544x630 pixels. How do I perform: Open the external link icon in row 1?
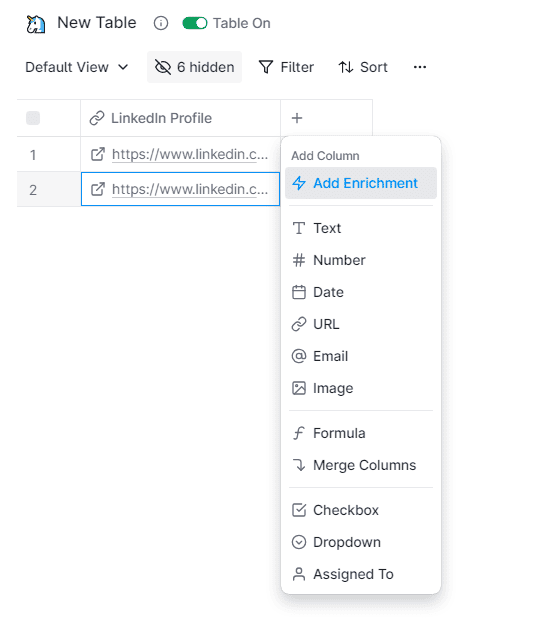click(x=98, y=154)
